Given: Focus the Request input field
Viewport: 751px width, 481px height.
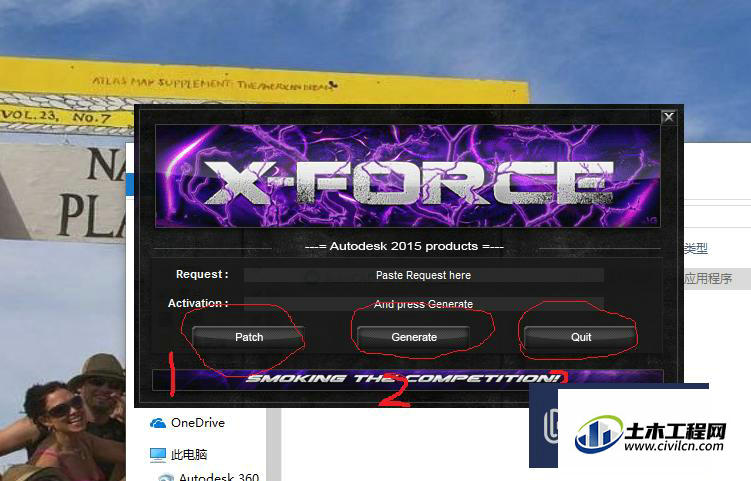Looking at the screenshot, I should (x=423, y=275).
